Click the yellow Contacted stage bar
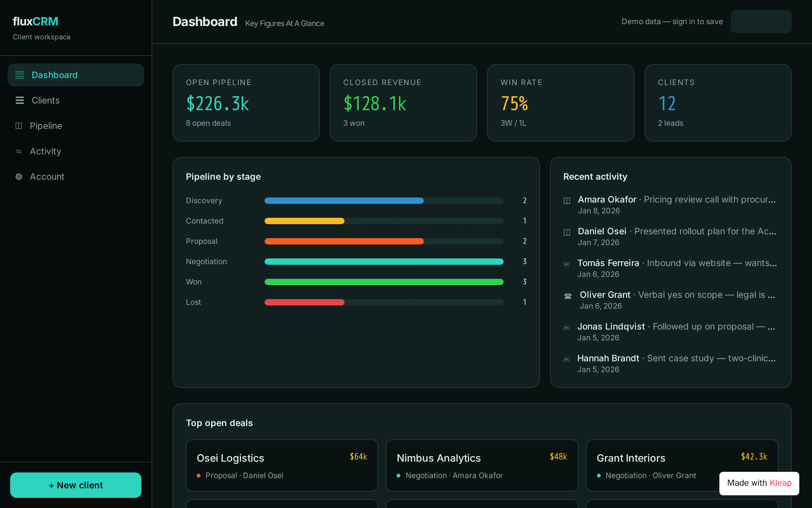 (304, 221)
